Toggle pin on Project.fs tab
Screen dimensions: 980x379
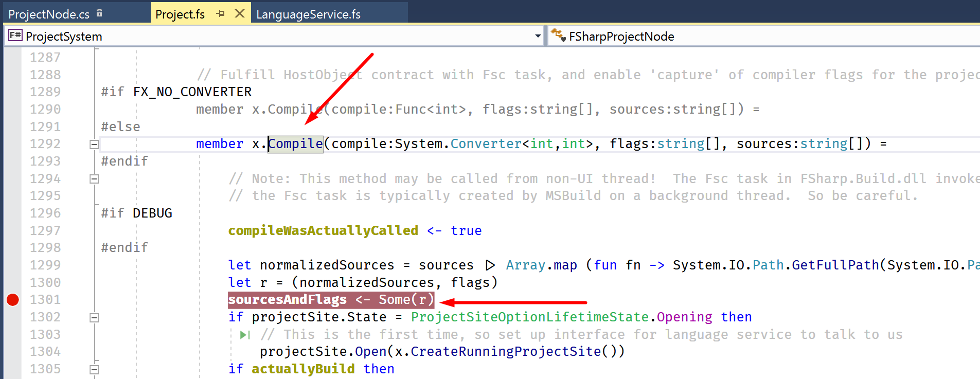[221, 14]
